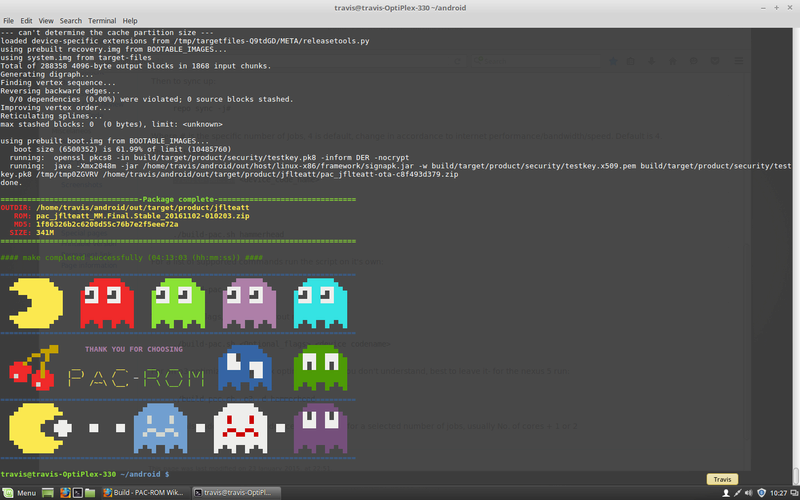
Task: Click the user account tray icon
Action: [x=726, y=493]
